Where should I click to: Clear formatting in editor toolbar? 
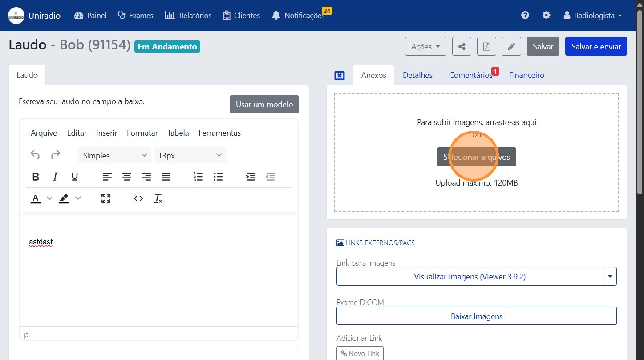coord(158,198)
